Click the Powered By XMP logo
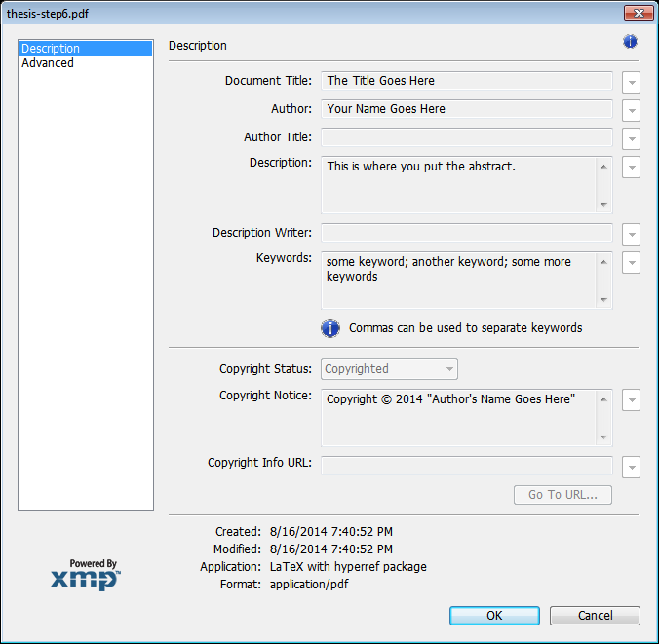Screen dimensions: 659x644 coord(86,575)
